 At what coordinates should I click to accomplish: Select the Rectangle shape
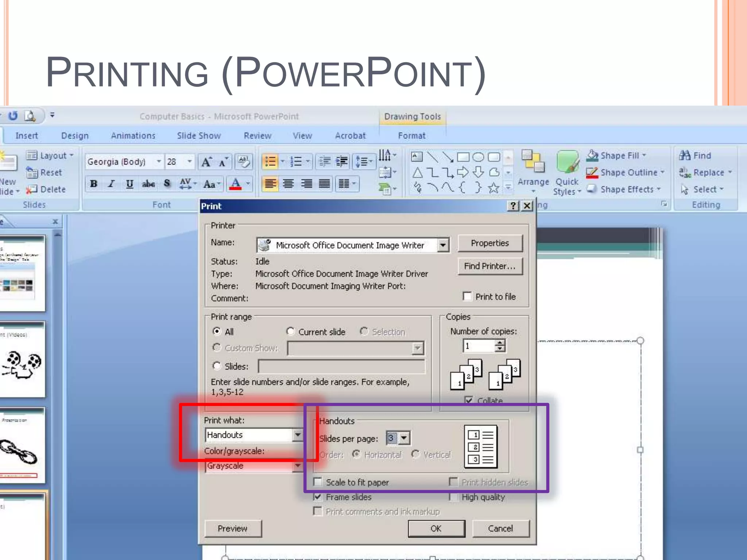click(x=463, y=157)
